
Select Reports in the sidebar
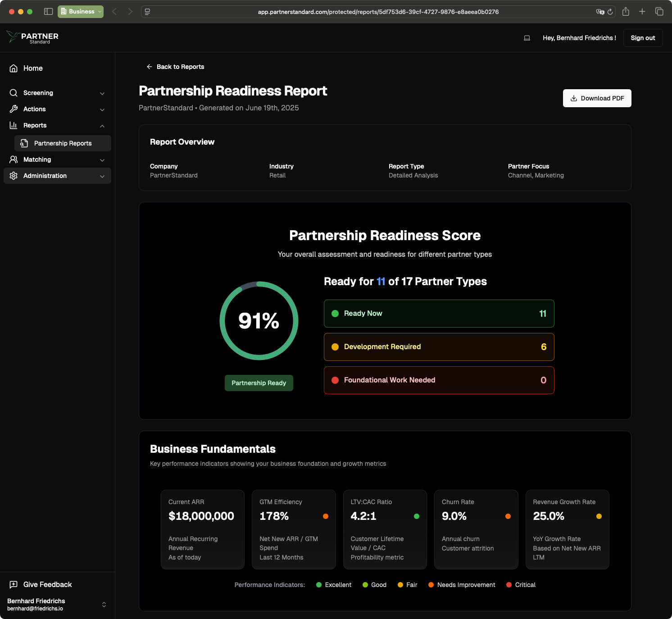click(57, 125)
